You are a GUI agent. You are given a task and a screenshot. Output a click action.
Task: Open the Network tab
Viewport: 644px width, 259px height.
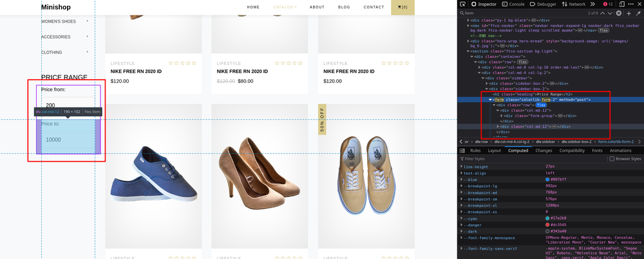[x=574, y=4]
